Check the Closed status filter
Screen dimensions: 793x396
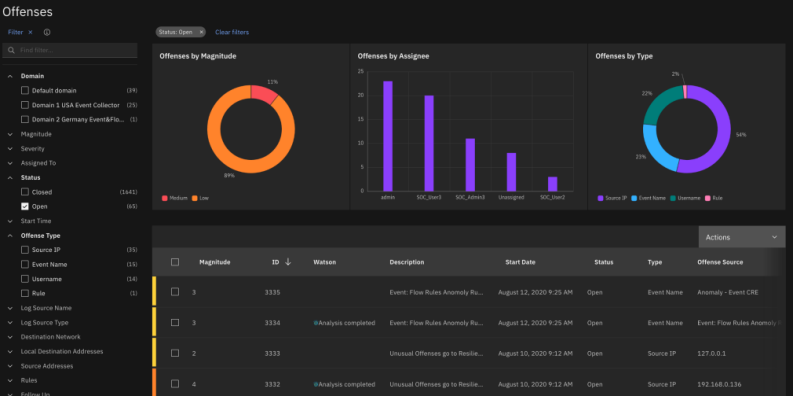[x=25, y=192]
